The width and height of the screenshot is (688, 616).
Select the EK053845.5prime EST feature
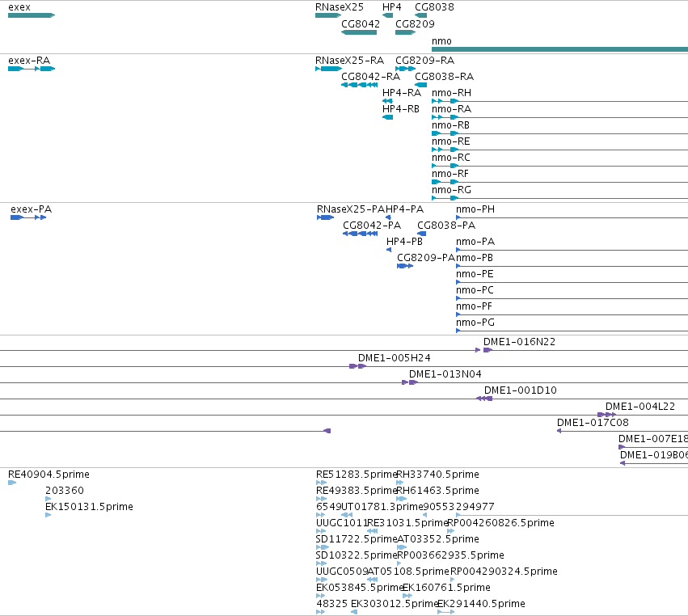coord(321,596)
